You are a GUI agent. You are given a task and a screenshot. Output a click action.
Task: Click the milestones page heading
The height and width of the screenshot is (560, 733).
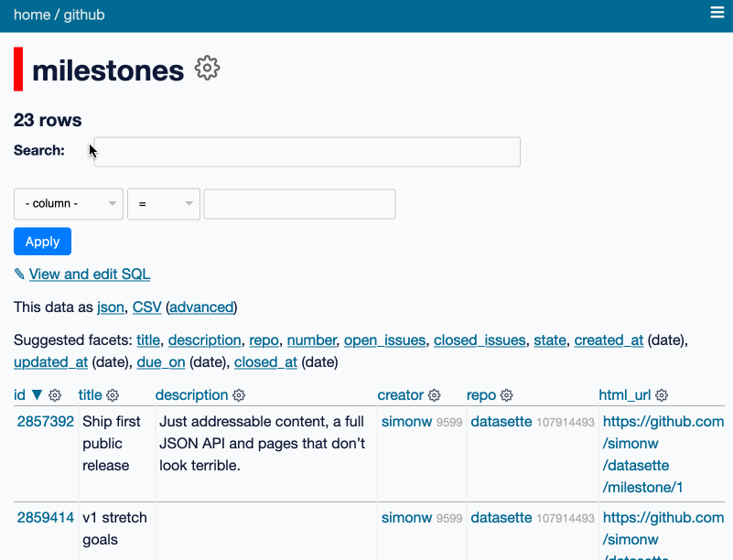(x=108, y=70)
